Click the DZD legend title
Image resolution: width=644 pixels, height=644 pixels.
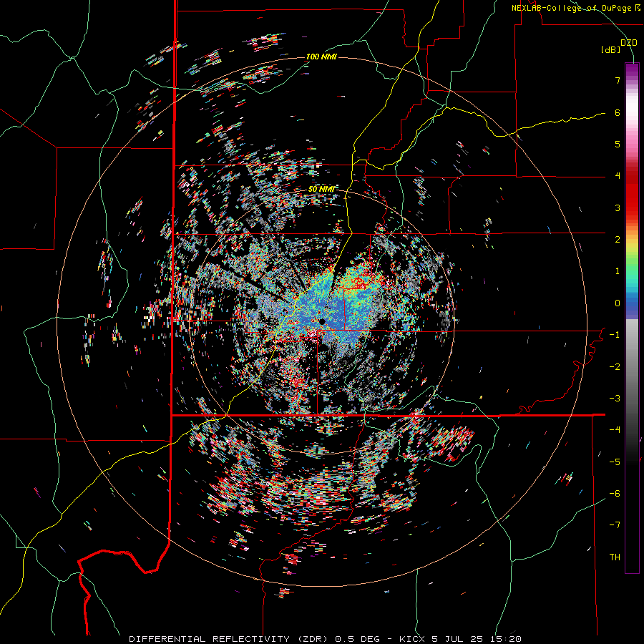pyautogui.click(x=628, y=42)
